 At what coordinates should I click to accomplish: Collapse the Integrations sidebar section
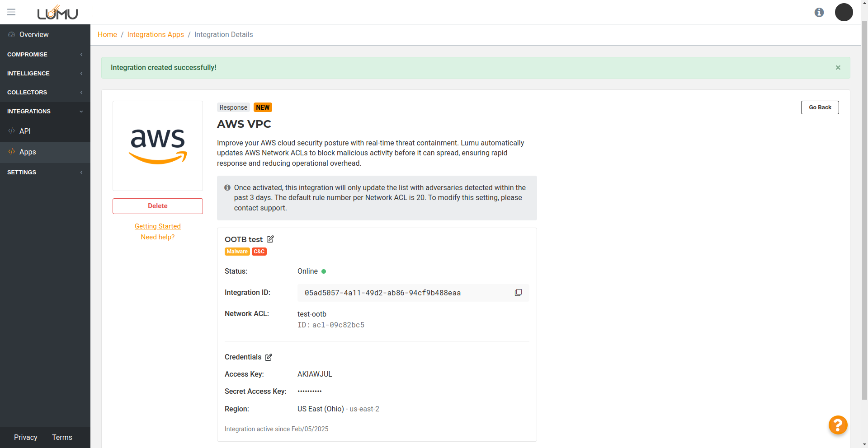pyautogui.click(x=45, y=112)
